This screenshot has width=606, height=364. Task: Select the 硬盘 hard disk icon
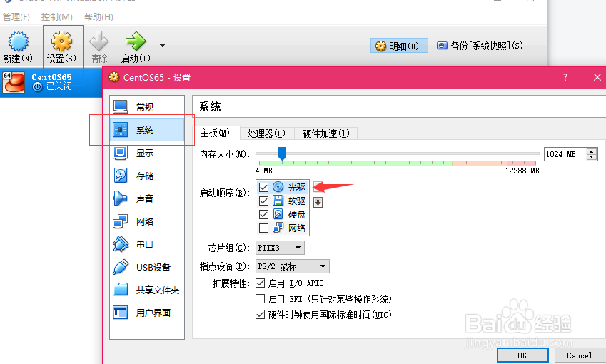click(278, 214)
